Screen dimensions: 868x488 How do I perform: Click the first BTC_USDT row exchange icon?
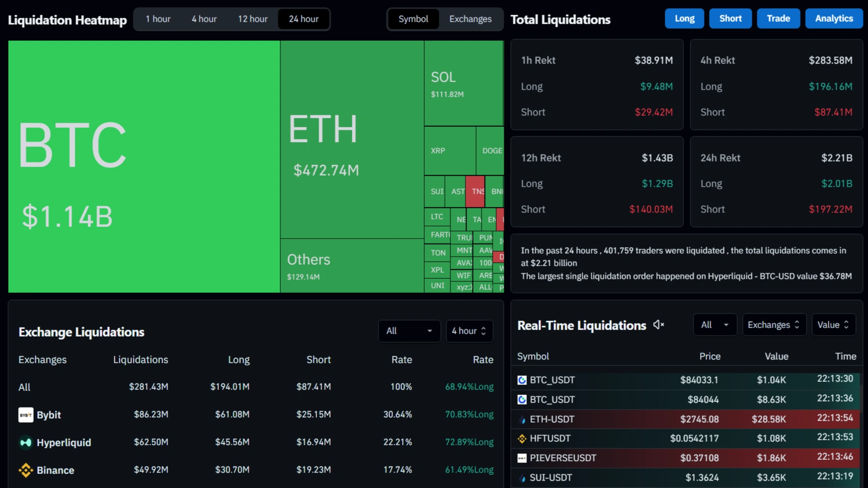(522, 380)
